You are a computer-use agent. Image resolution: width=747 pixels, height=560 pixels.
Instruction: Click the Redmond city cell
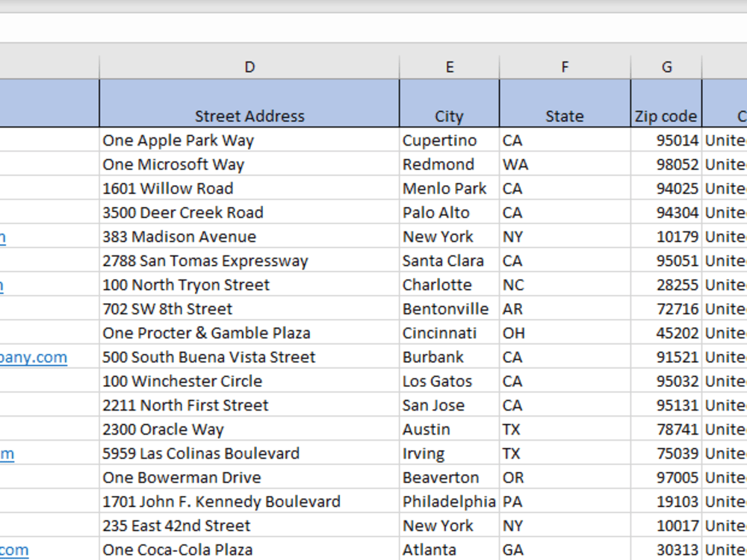pyautogui.click(x=449, y=164)
